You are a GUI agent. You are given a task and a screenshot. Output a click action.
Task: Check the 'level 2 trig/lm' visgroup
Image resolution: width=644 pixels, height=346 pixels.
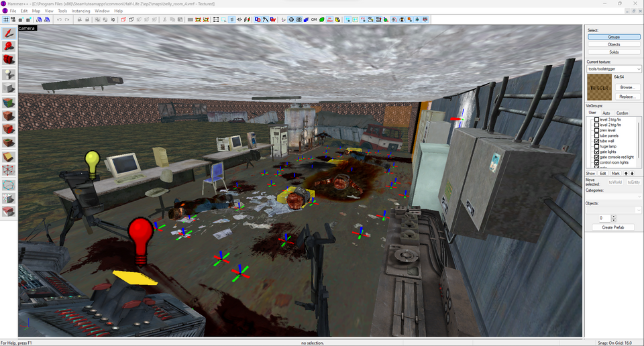pyautogui.click(x=597, y=125)
